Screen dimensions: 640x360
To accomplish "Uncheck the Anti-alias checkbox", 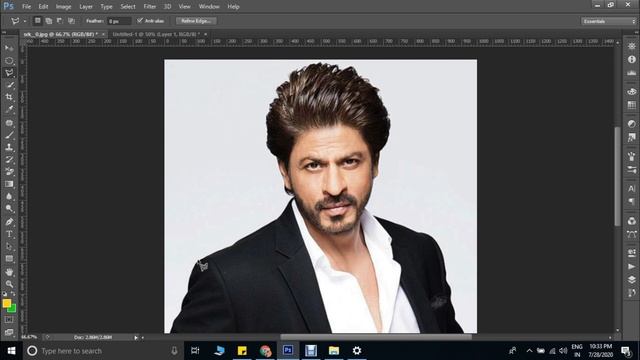I will coord(140,20).
